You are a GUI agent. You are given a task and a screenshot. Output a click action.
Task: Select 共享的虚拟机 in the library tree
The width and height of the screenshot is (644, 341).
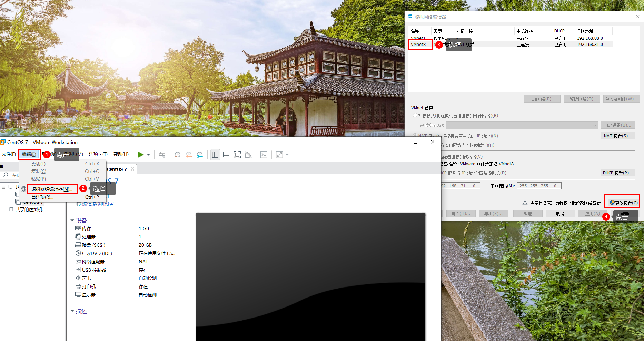click(29, 210)
